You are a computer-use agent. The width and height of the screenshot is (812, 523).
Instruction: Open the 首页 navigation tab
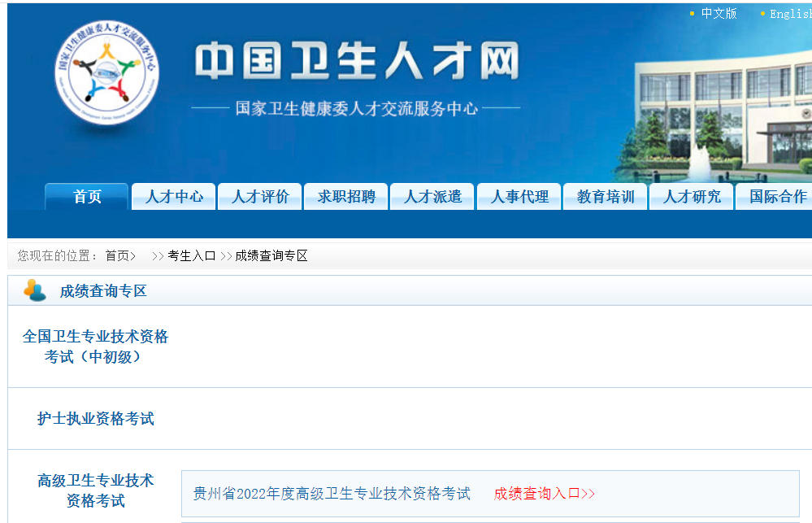point(86,197)
